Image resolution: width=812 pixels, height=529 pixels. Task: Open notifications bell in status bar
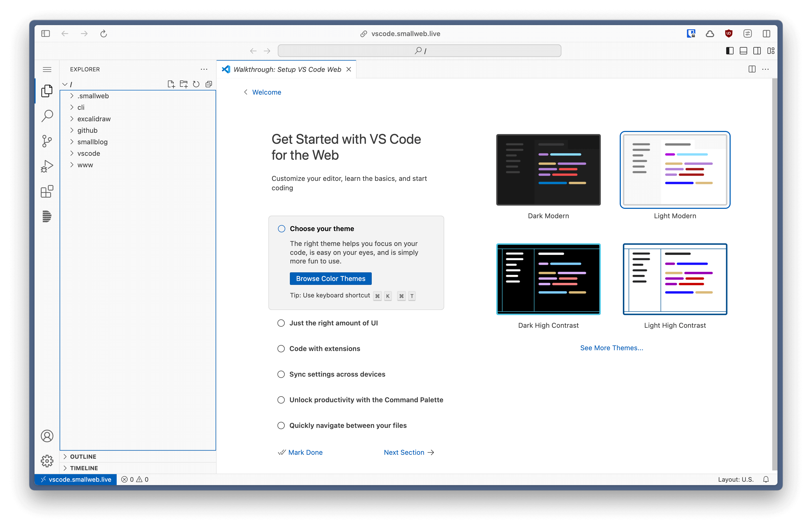pyautogui.click(x=766, y=479)
